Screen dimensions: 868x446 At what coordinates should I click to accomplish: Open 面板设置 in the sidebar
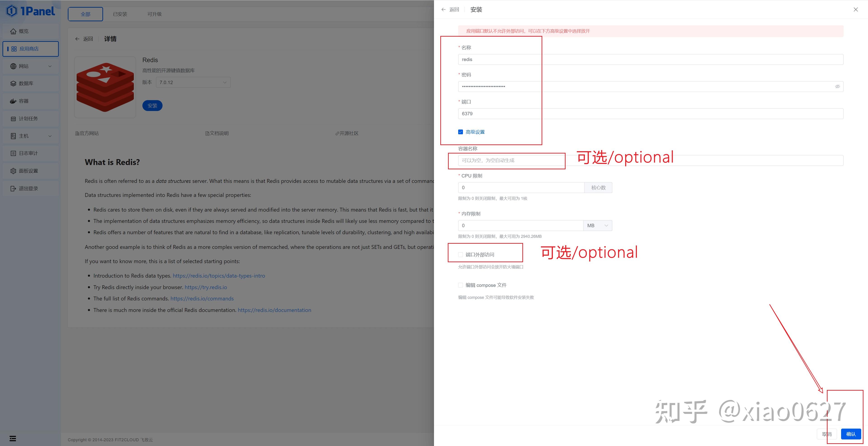(x=31, y=171)
